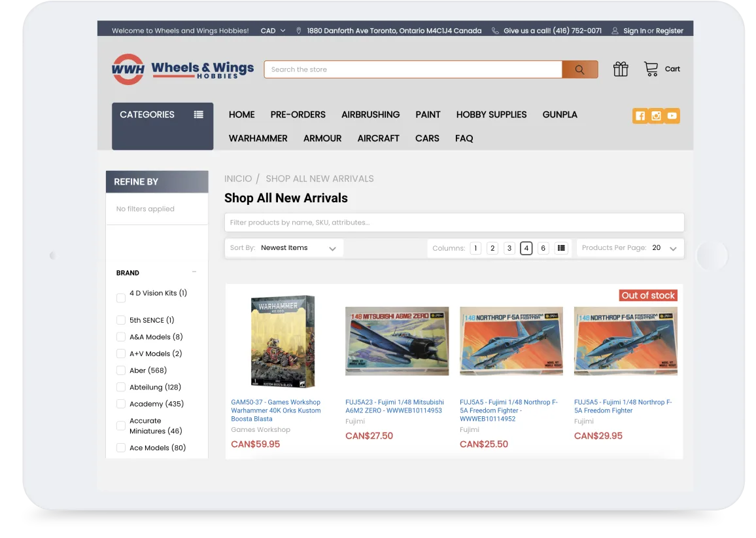Click the Sign In link
This screenshot has width=756, height=538.
(x=634, y=30)
